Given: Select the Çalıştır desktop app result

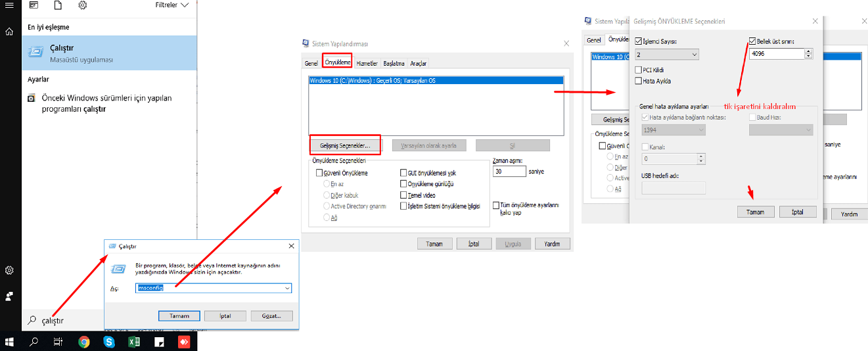Looking at the screenshot, I should click(x=109, y=53).
